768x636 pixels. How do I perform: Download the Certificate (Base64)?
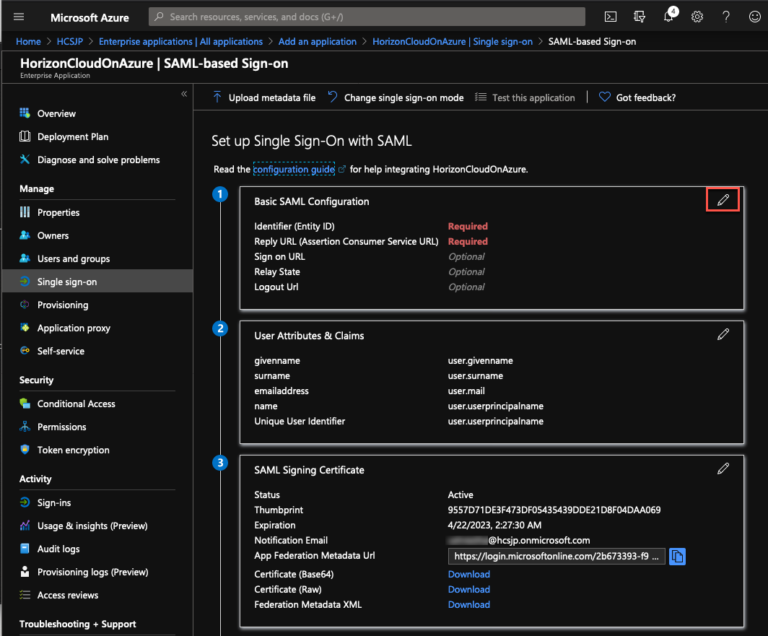point(468,574)
